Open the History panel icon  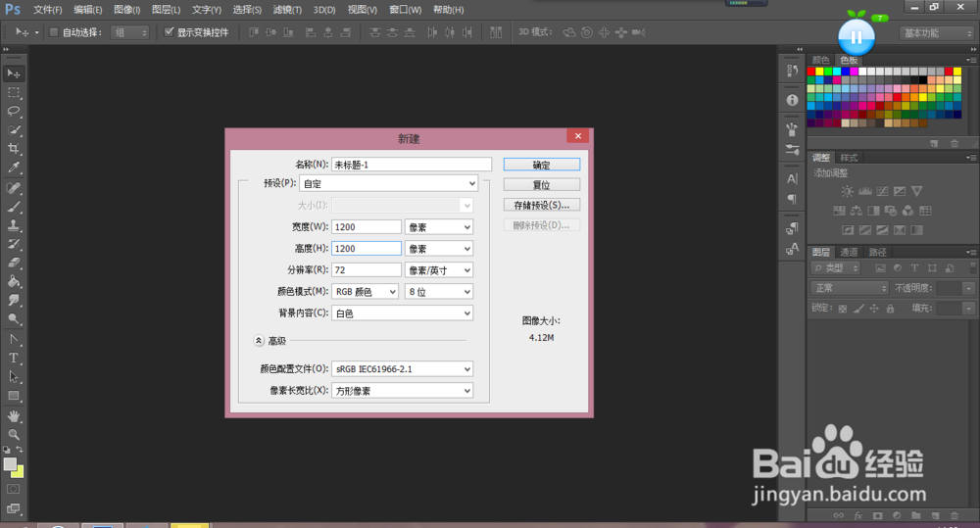pos(792,71)
